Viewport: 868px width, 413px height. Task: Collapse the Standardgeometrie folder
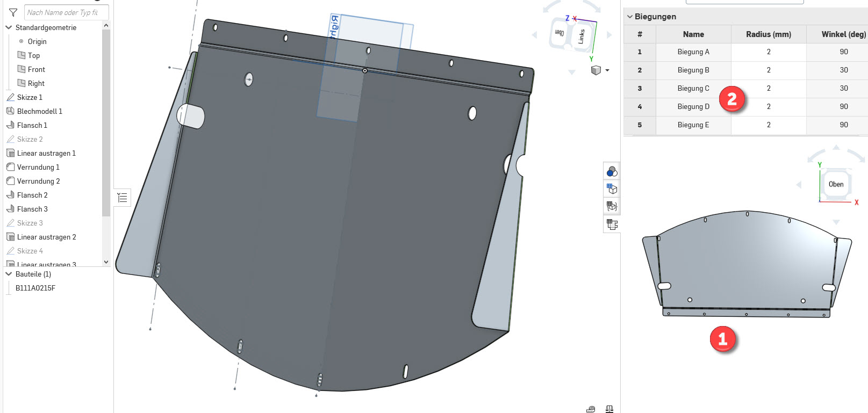(x=9, y=27)
